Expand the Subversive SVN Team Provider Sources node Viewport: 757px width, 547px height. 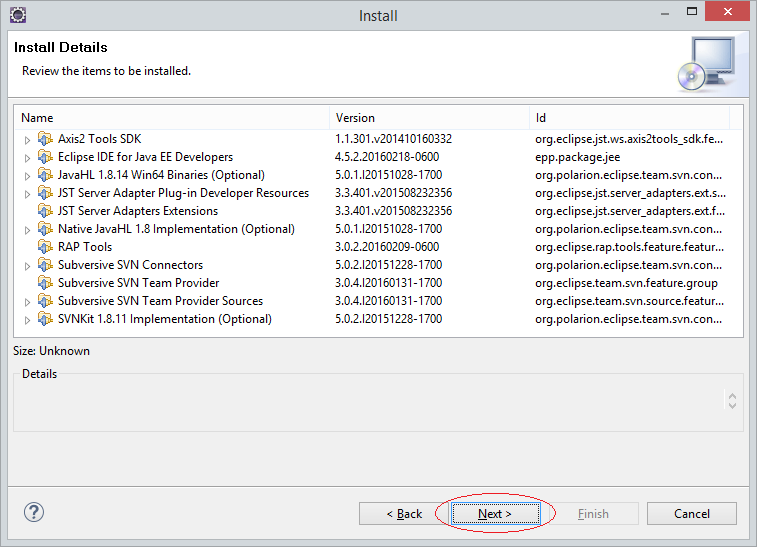pos(27,302)
